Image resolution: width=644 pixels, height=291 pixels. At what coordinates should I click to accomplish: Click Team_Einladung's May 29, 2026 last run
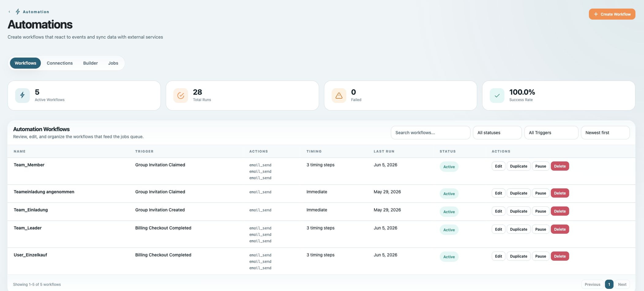(x=387, y=210)
